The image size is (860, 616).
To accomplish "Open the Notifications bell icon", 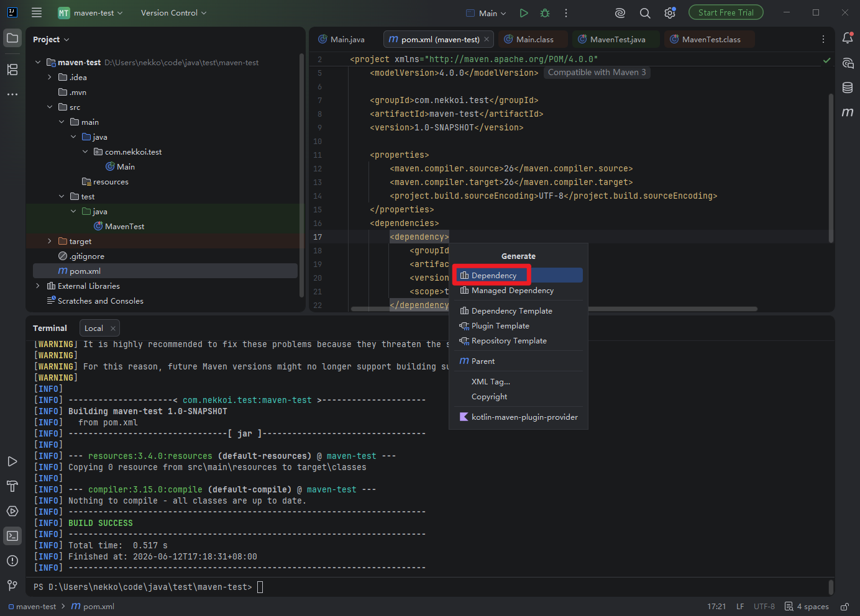I will point(848,38).
